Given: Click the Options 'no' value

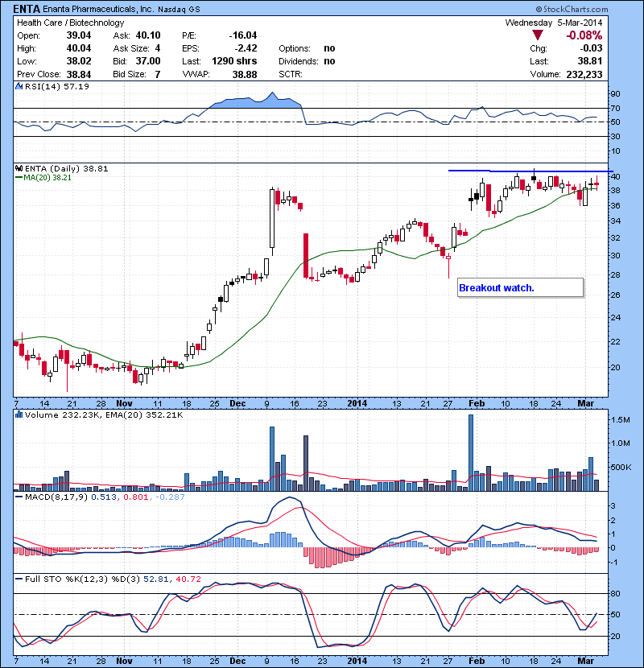Looking at the screenshot, I should click(x=329, y=48).
